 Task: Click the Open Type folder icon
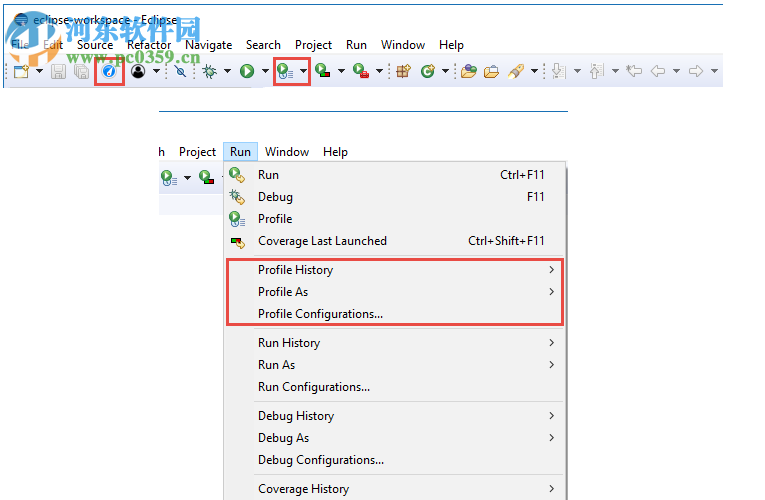click(468, 72)
